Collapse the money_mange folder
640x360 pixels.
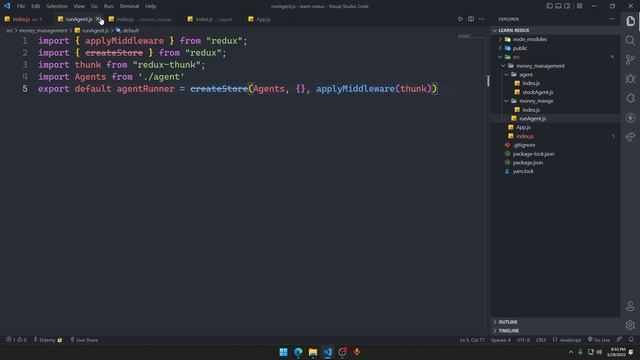555,101
